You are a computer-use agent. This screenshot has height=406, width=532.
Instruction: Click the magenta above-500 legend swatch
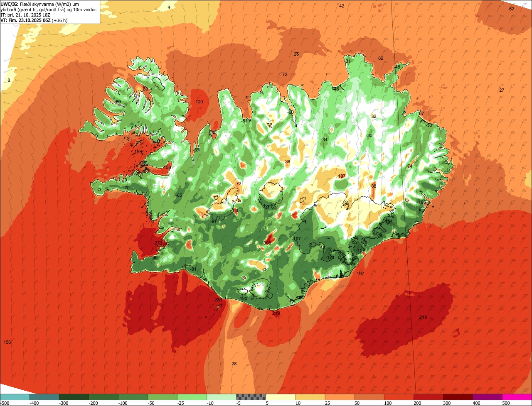pos(517,397)
